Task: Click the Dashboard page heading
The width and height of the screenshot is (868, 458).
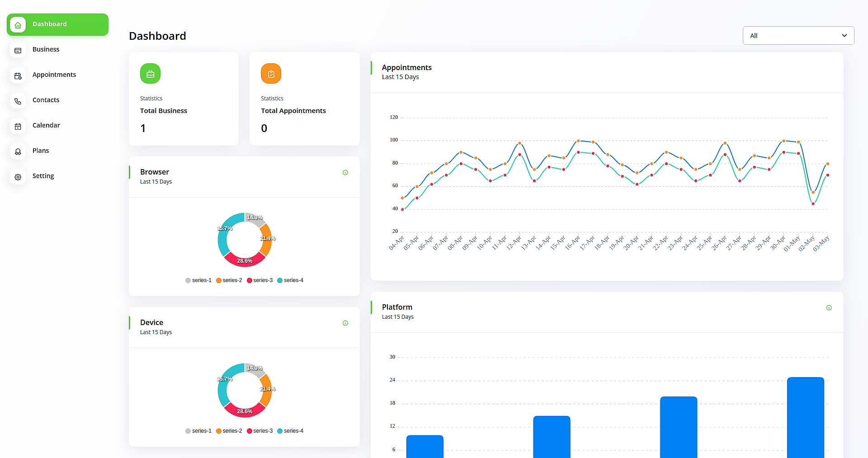Action: 157,36
